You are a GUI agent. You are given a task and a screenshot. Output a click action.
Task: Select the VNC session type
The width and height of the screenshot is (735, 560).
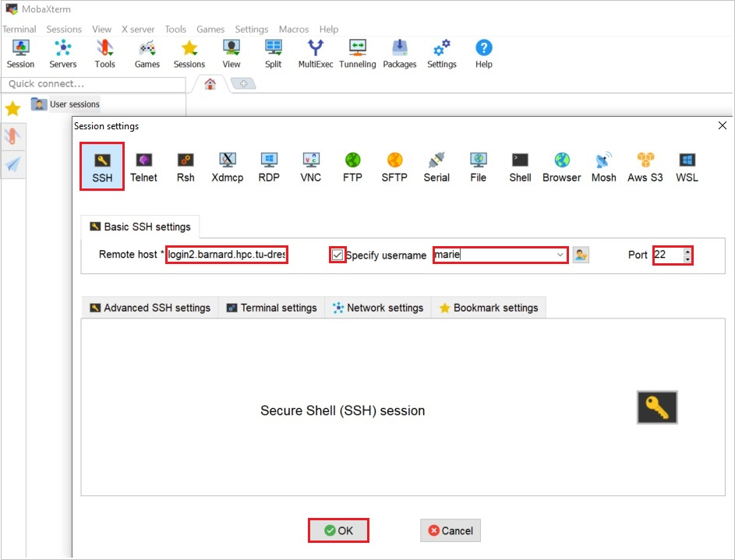[311, 167]
